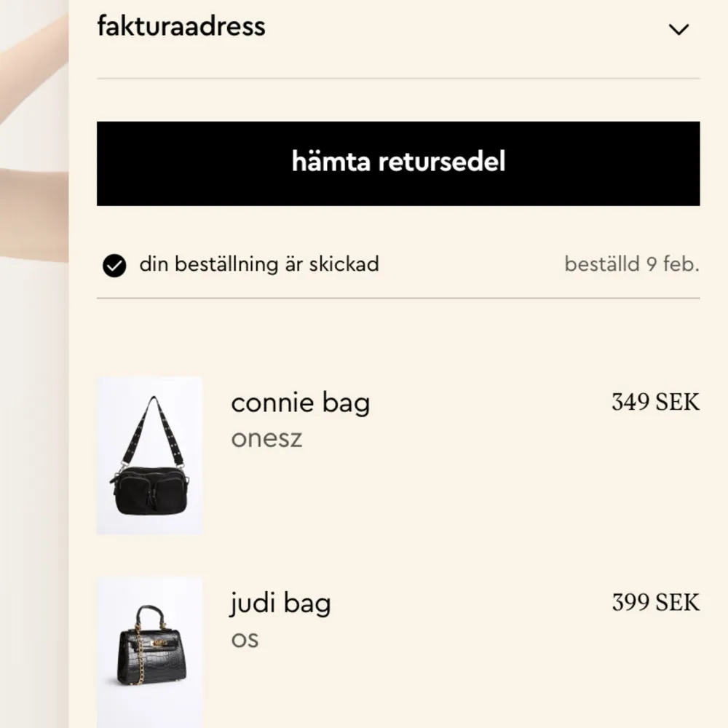Open the judi bag product thumbnail
728x728 pixels.
150,652
